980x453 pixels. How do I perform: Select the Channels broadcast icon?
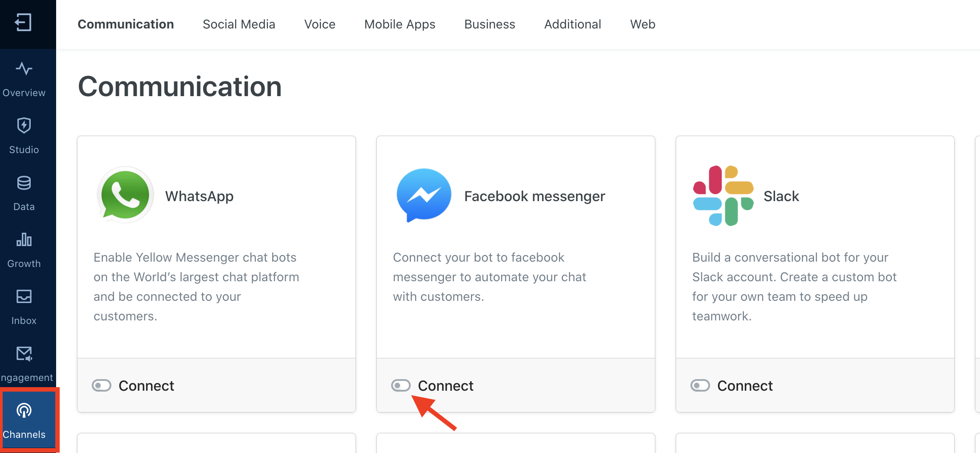24,410
